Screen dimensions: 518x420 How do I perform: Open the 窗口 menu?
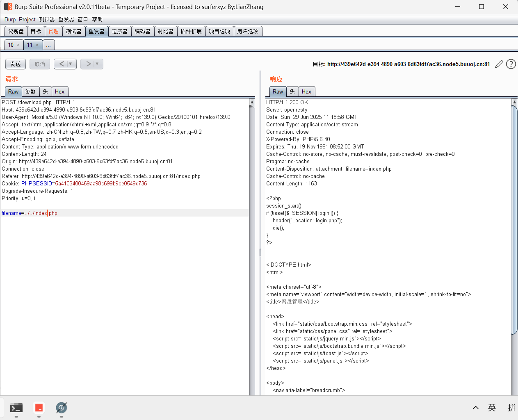83,19
